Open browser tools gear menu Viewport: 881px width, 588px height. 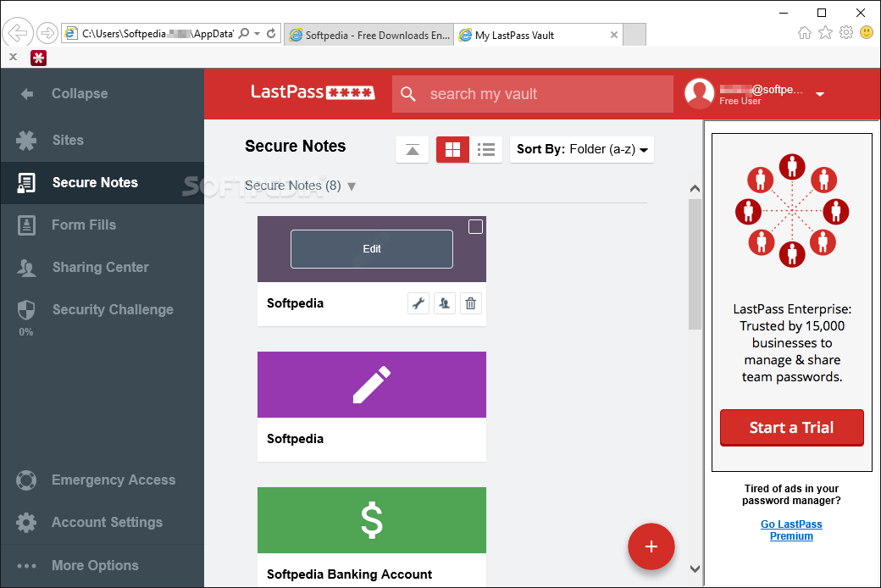pos(846,32)
